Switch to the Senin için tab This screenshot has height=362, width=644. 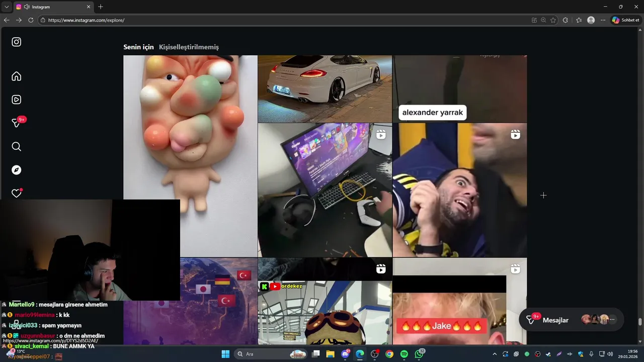pos(138,47)
